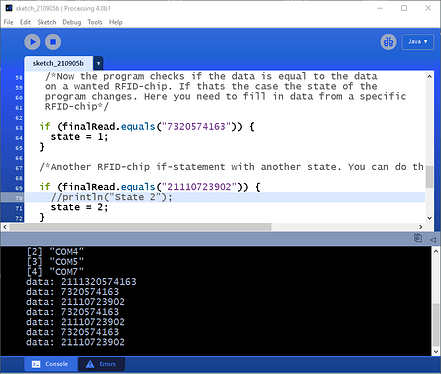Stop the running sketch
441x374 pixels.
point(53,42)
